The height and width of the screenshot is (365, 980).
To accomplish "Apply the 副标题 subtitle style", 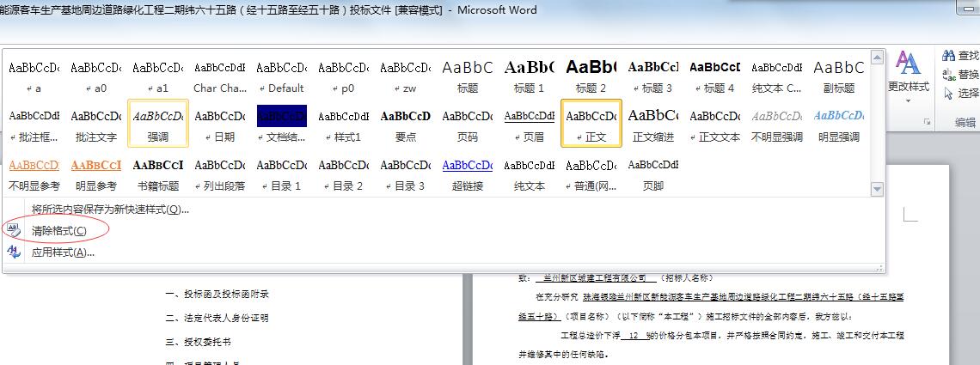I will [x=839, y=75].
